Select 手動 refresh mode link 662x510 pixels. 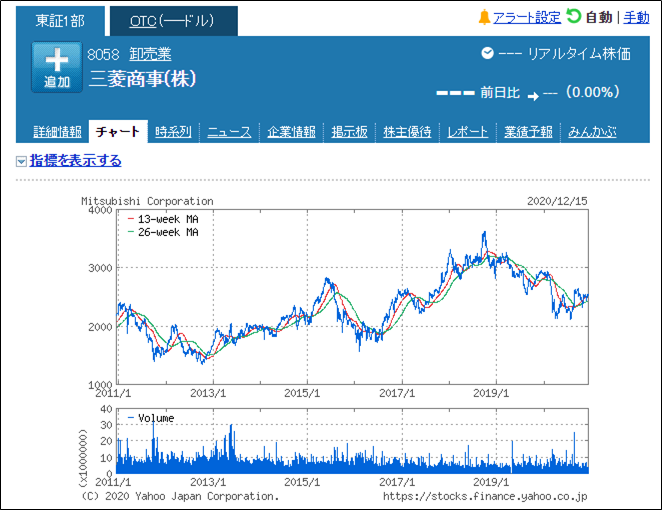click(x=636, y=18)
